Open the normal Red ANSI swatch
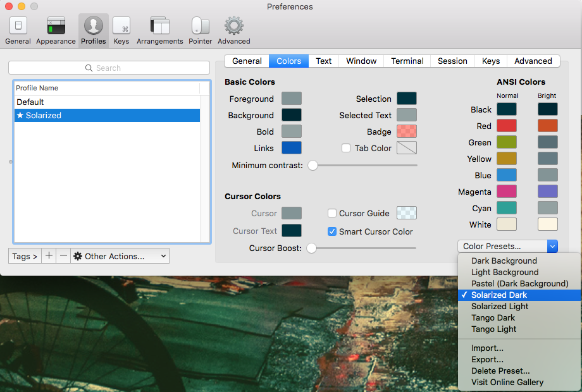The image size is (582, 392). tap(507, 126)
